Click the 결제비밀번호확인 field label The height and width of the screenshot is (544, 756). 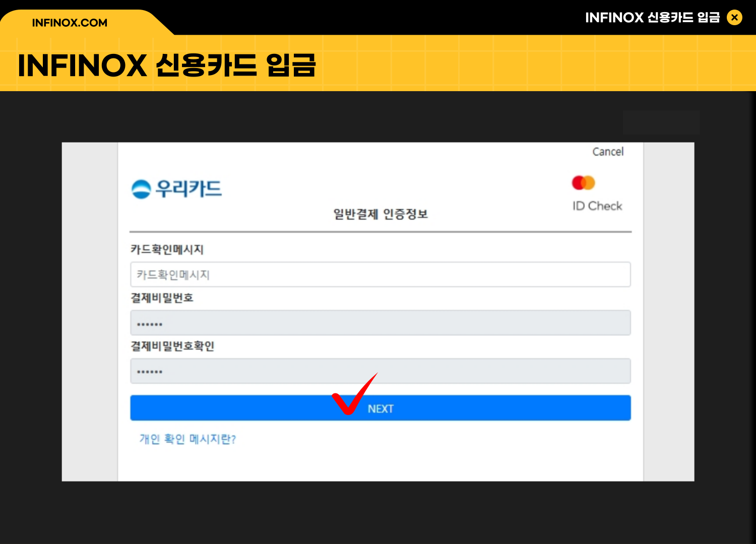(x=172, y=346)
